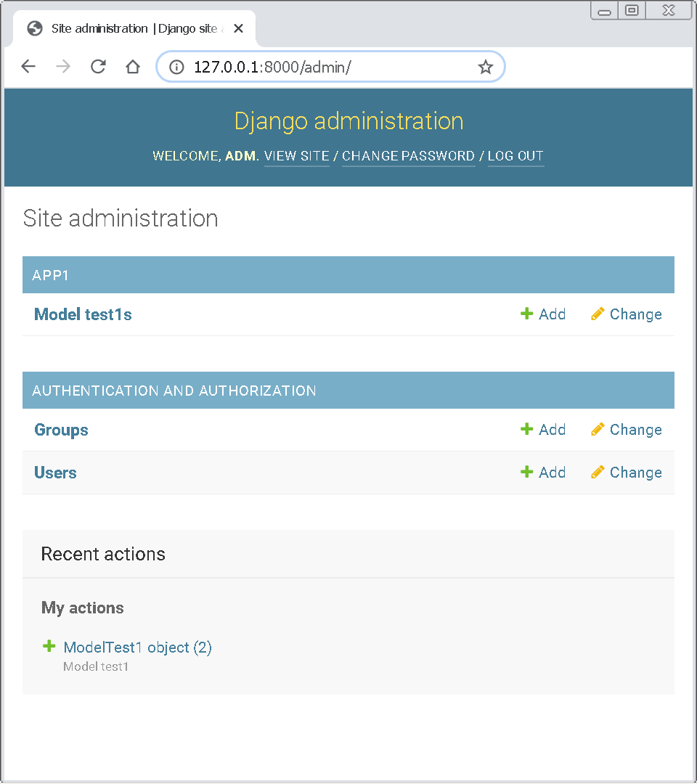
Task: Open ModelTest1 object (2) recent action
Action: click(x=137, y=647)
